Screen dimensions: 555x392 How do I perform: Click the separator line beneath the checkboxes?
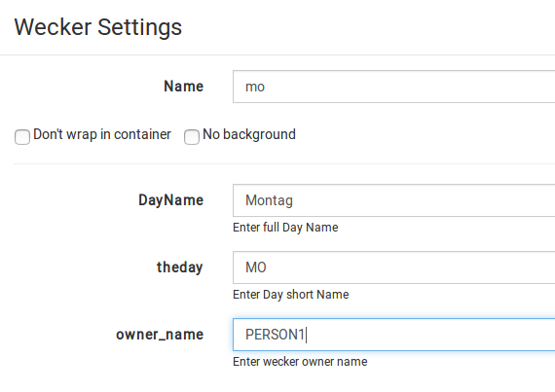click(284, 163)
